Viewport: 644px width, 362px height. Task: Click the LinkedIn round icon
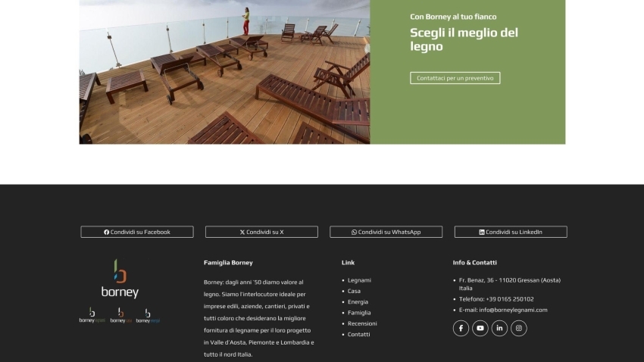point(499,328)
